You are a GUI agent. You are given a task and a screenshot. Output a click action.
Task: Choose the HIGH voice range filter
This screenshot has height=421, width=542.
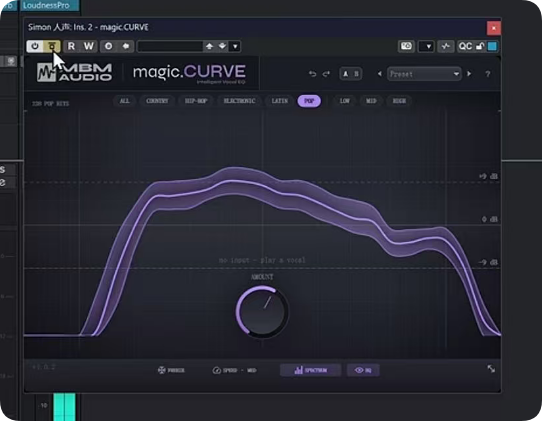coord(399,101)
